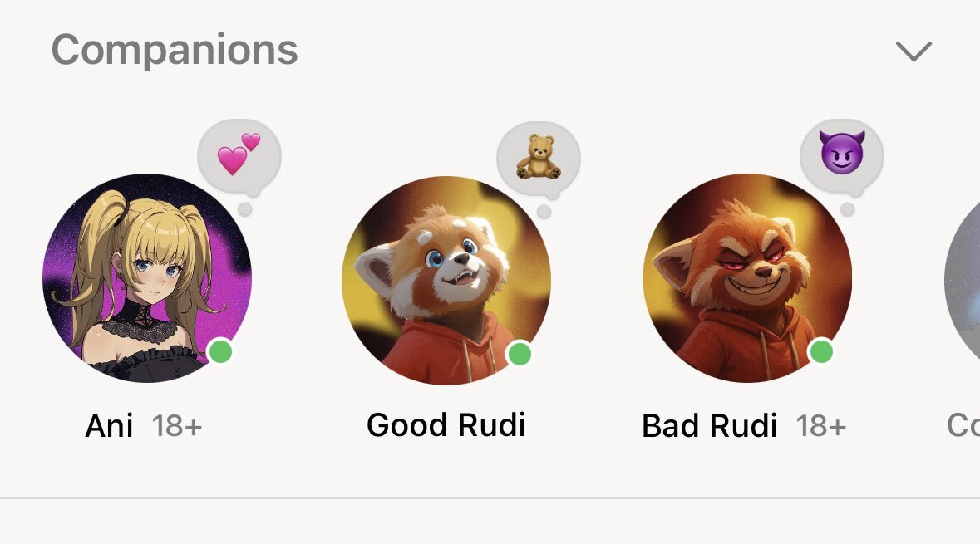Click the cut-off companion name at right edge

point(963,426)
